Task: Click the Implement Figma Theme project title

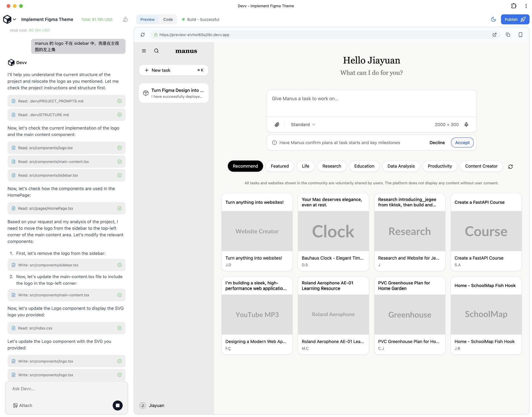Action: tap(47, 19)
